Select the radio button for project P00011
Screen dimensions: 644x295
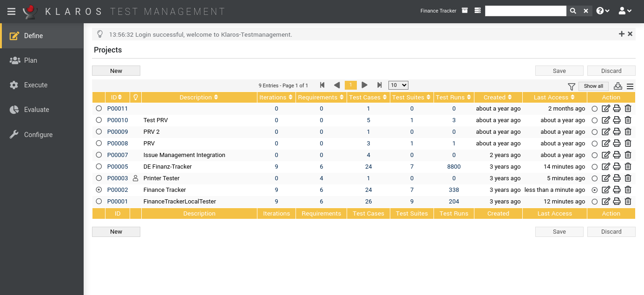click(x=99, y=109)
